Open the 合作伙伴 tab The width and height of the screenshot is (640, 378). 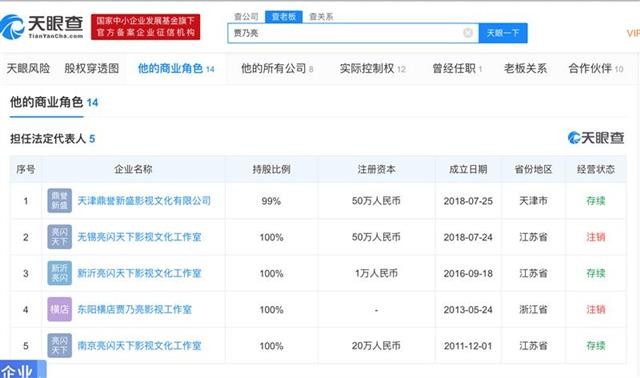tap(596, 69)
